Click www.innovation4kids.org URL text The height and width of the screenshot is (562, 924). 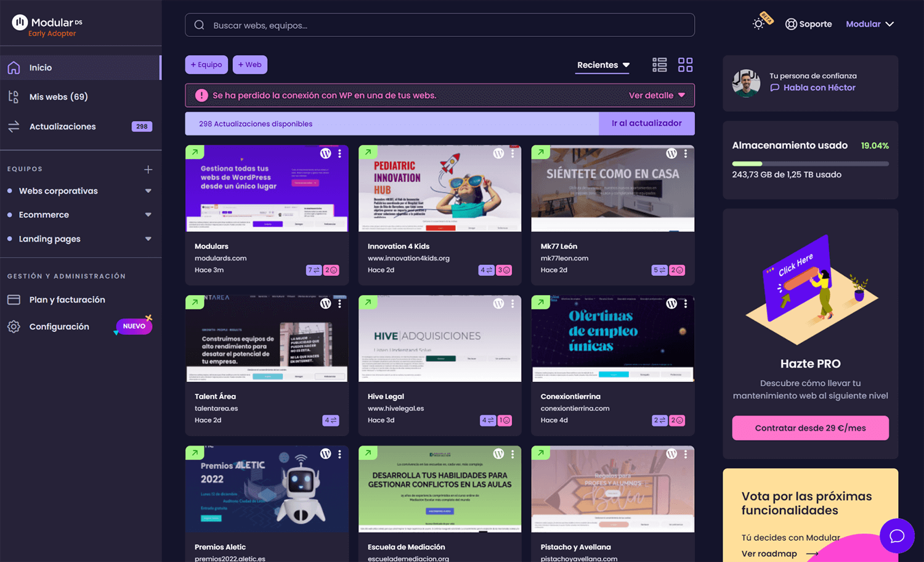[x=408, y=258]
